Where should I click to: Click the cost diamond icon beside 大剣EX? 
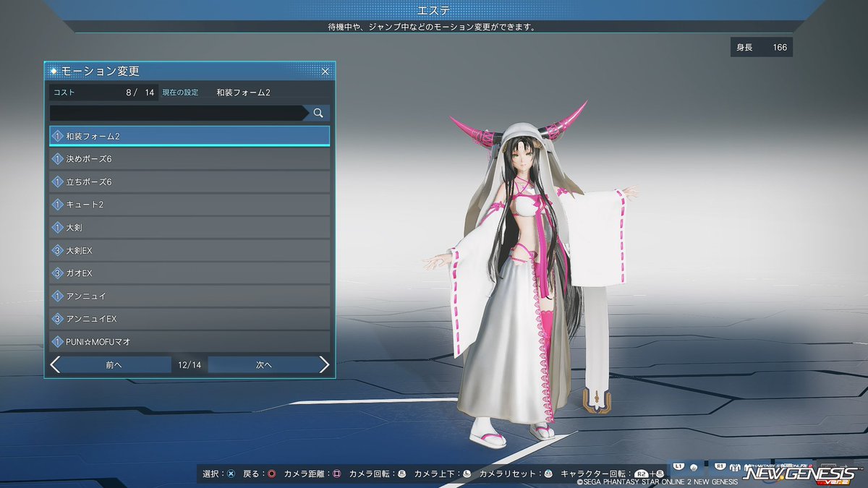point(57,250)
